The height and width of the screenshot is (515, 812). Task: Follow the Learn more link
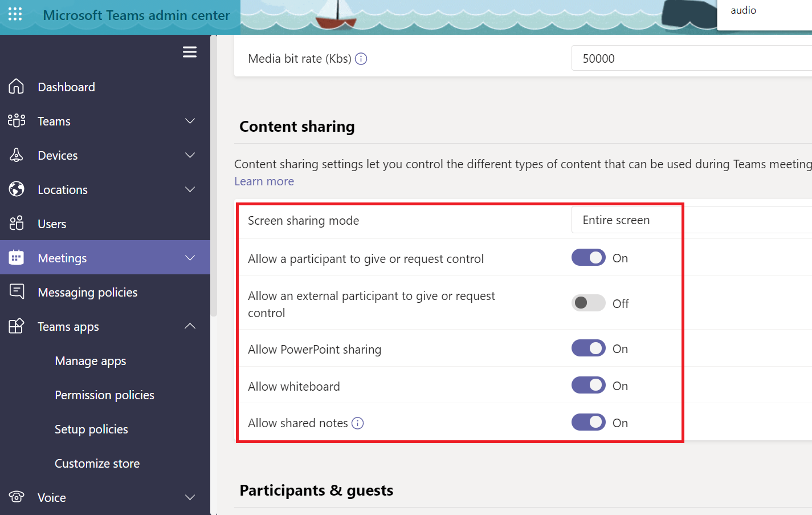264,181
